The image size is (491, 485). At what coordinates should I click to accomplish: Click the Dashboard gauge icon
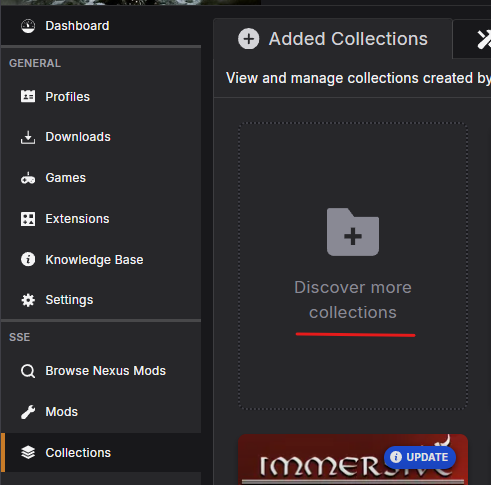click(x=28, y=26)
